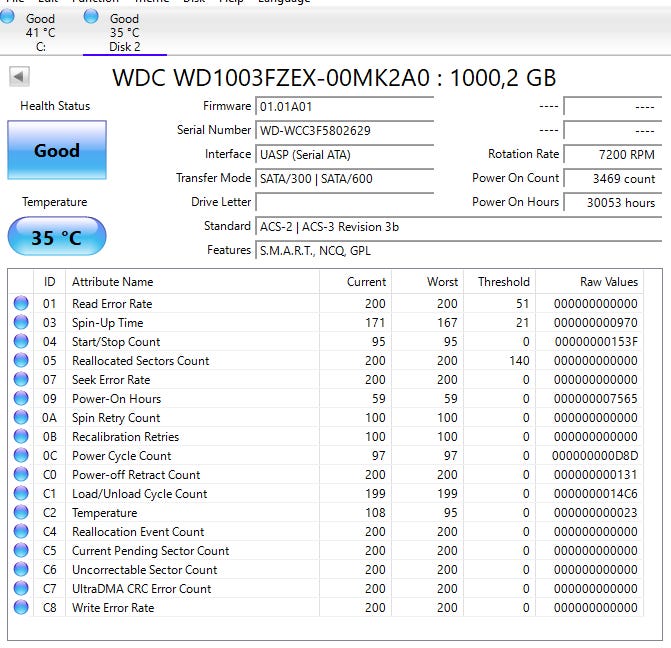Click the Serial Number field
Image resolution: width=671 pixels, height=648 pixels.
344,130
